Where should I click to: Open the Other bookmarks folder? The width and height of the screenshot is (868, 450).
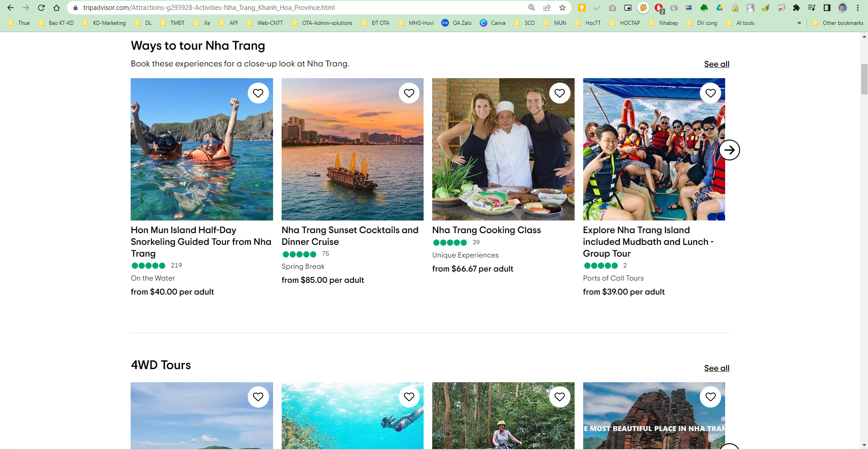(x=838, y=23)
